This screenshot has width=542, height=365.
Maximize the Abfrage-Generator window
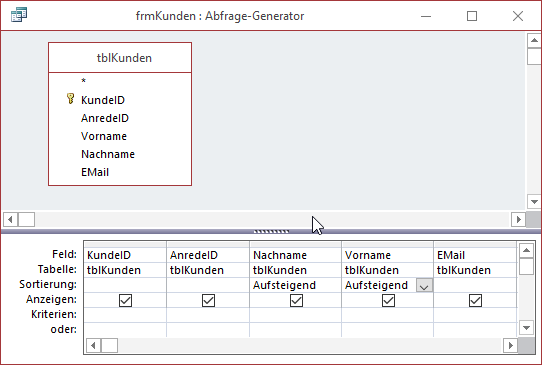click(472, 16)
